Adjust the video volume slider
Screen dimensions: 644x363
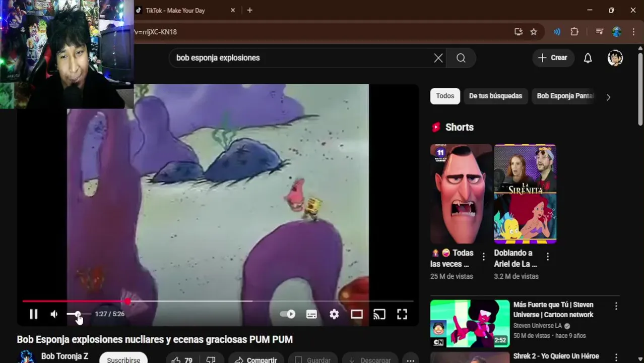[x=79, y=314]
